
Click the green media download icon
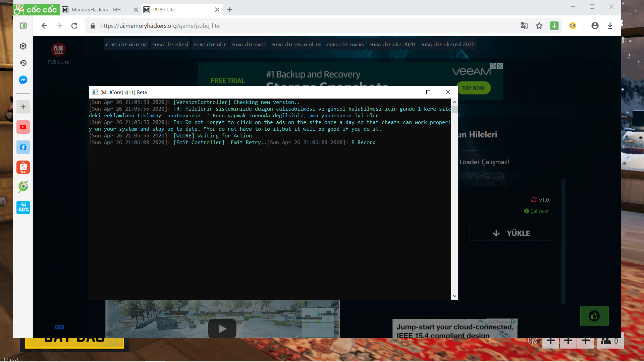[554, 25]
